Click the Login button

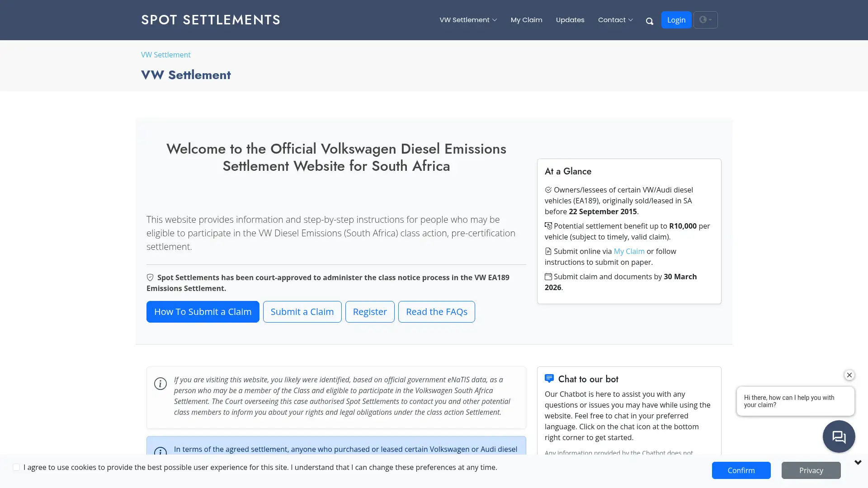coord(676,20)
